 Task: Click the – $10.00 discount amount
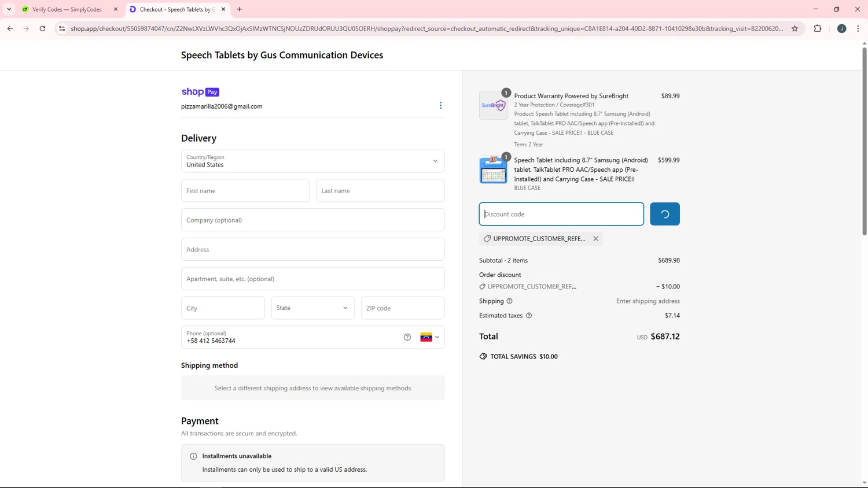[x=668, y=287]
